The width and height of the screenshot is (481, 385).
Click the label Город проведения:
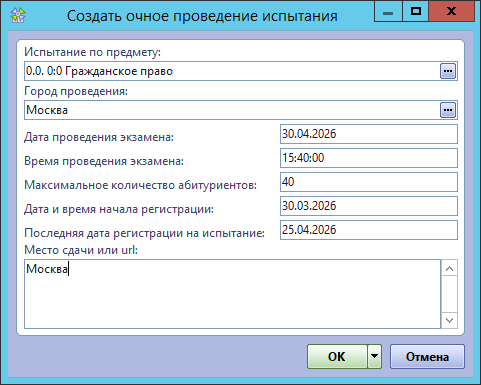(x=76, y=91)
